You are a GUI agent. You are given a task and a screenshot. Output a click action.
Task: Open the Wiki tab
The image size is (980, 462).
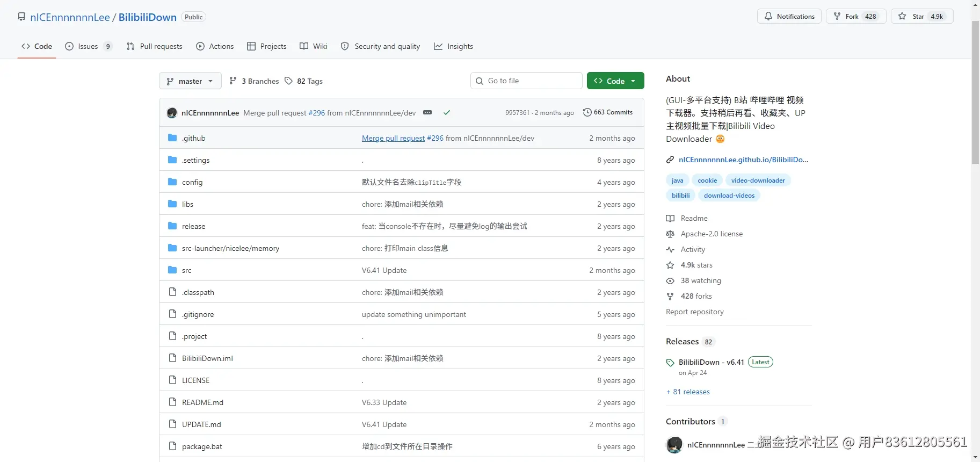[x=314, y=46]
